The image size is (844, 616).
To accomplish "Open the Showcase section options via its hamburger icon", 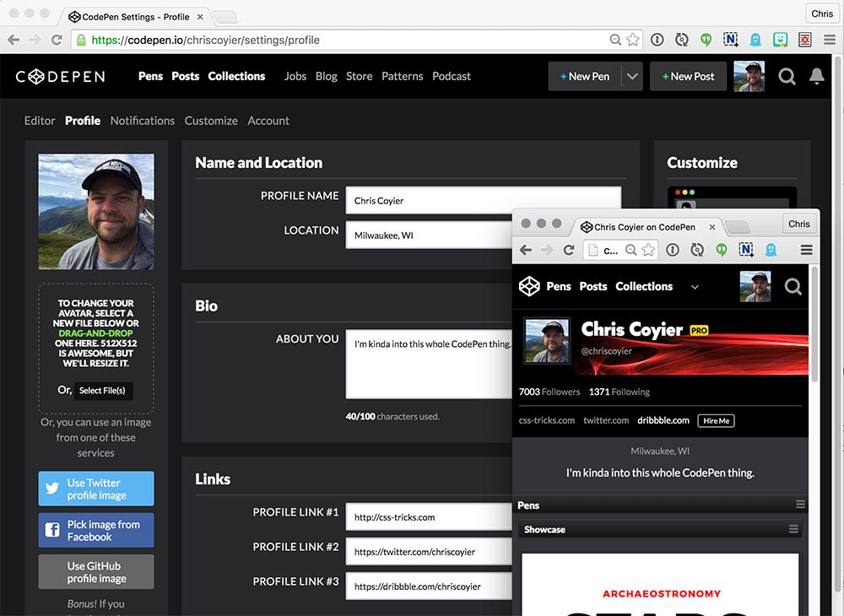I will (x=793, y=530).
